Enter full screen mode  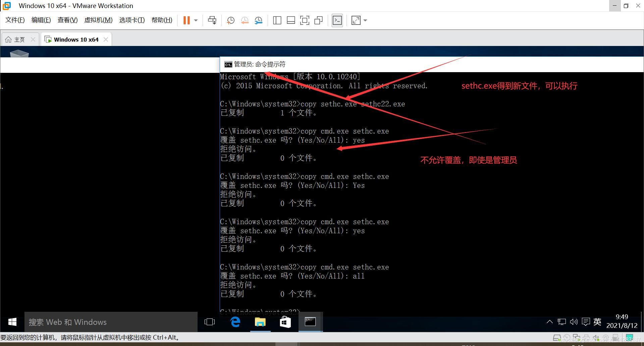coord(305,20)
